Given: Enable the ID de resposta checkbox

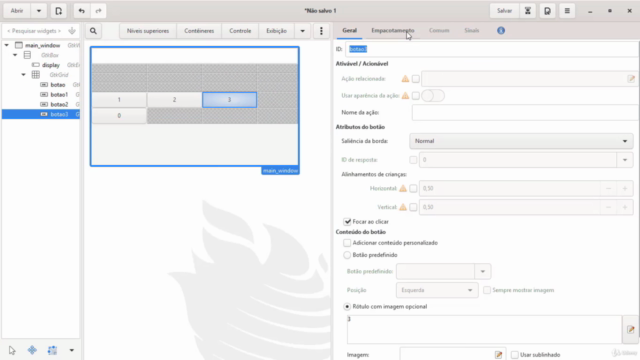Looking at the screenshot, I should 413,160.
